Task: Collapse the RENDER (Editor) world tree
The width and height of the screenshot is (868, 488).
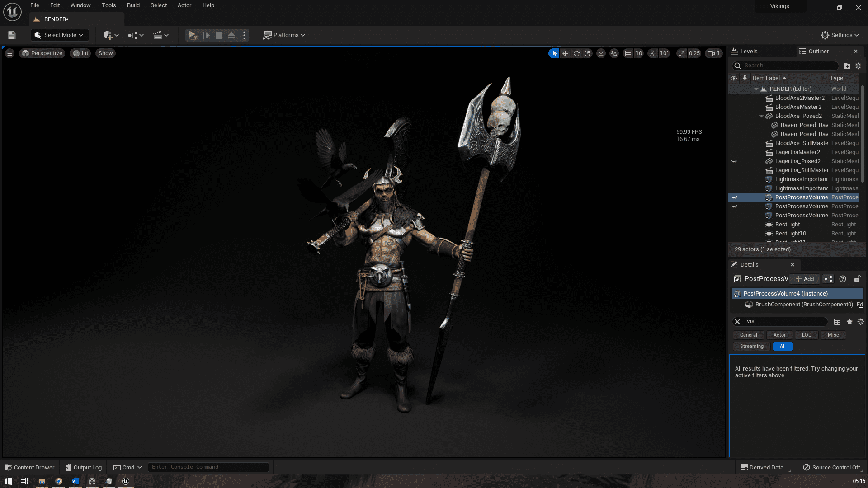Action: pyautogui.click(x=756, y=89)
